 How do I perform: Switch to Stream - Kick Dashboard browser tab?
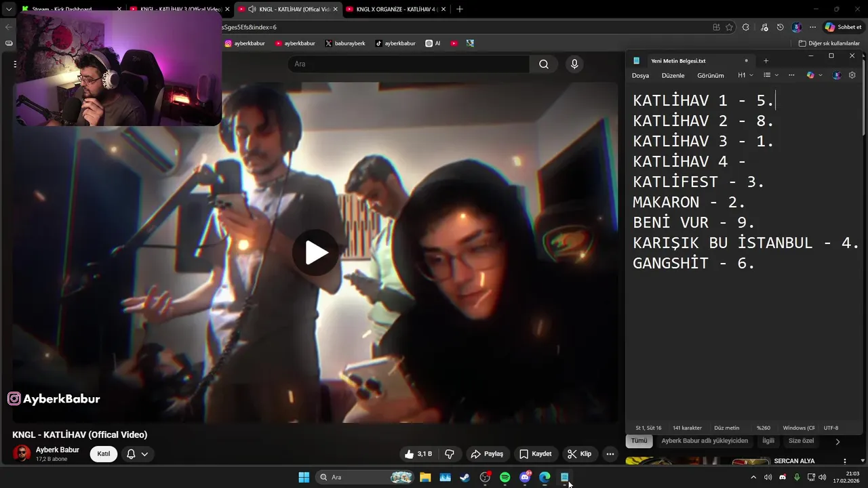(71, 9)
